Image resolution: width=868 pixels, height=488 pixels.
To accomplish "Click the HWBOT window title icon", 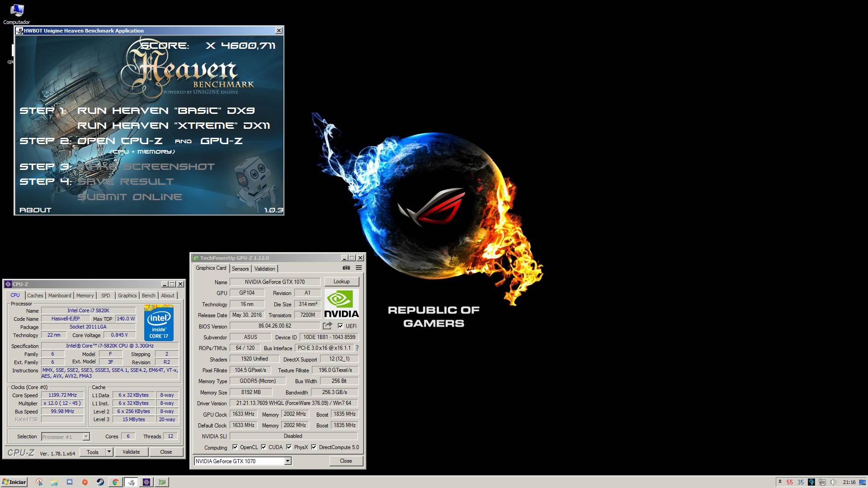I will click(x=19, y=31).
